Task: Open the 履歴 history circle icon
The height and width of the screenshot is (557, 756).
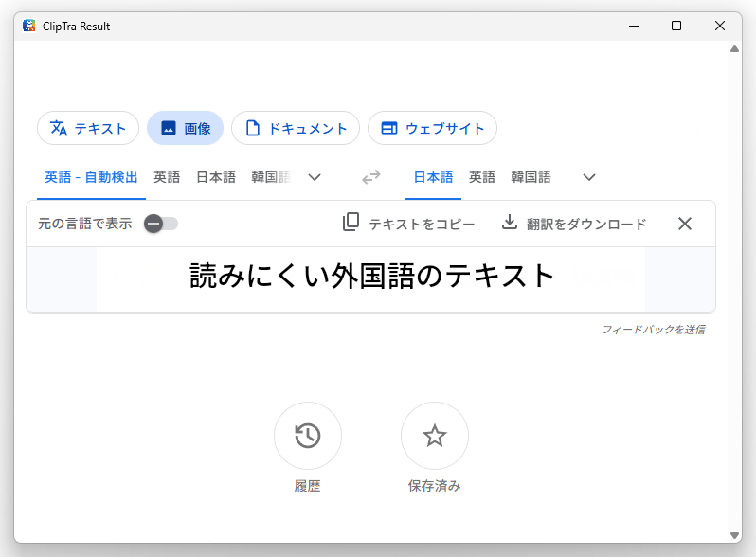Action: coord(308,436)
